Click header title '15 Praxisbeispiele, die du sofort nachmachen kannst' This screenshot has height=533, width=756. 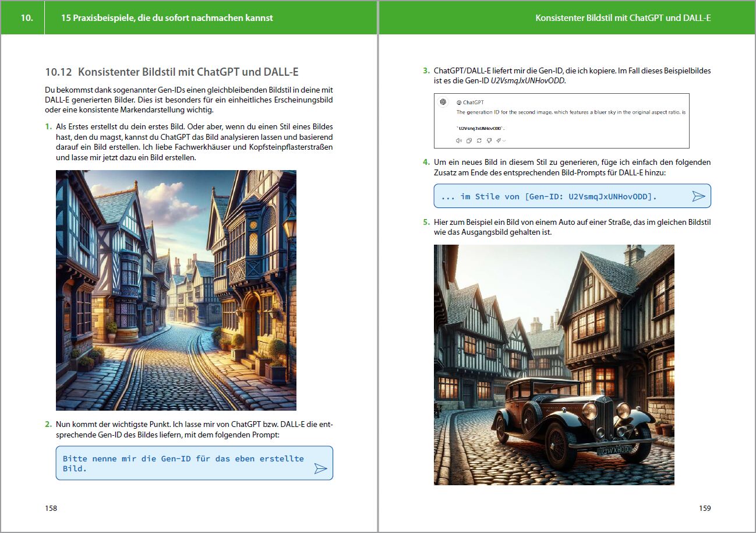point(167,17)
